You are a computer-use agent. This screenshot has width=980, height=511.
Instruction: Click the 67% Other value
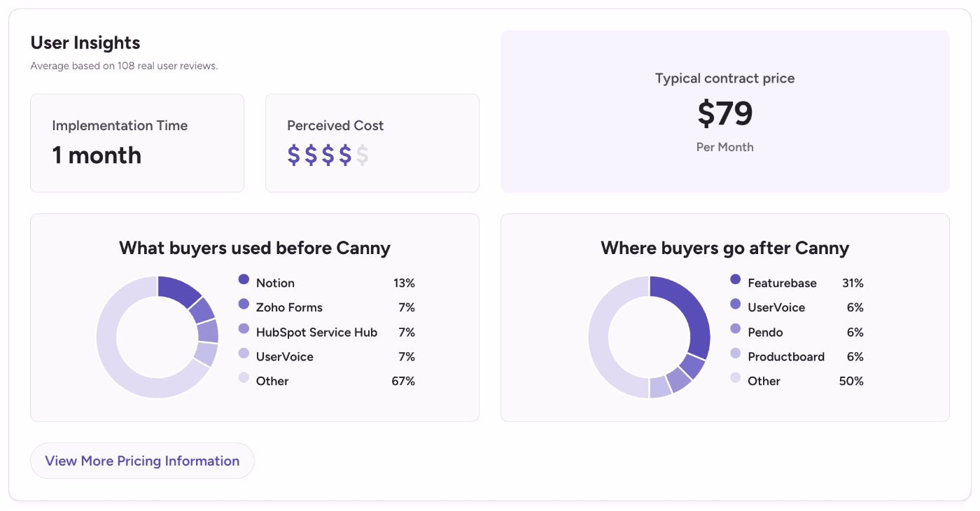pyautogui.click(x=403, y=381)
